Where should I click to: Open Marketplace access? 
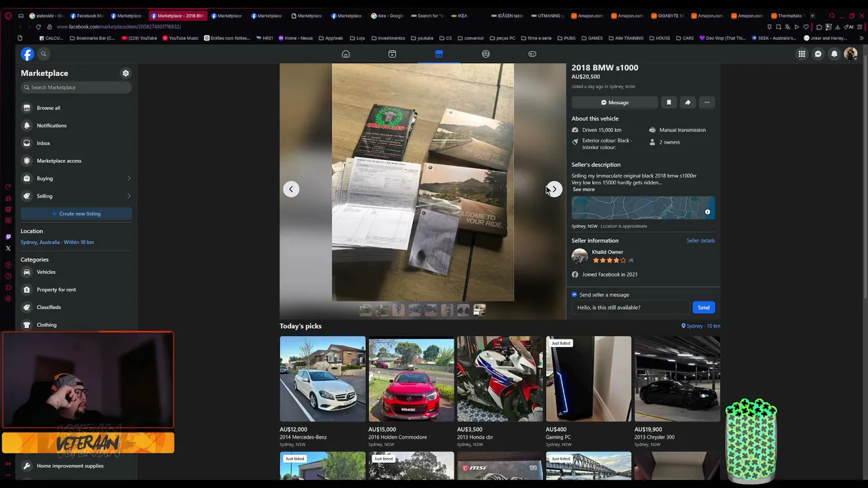coord(76,161)
